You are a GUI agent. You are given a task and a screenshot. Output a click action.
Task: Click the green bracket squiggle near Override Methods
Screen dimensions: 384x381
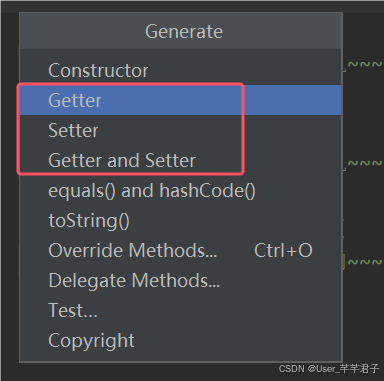coord(364,262)
